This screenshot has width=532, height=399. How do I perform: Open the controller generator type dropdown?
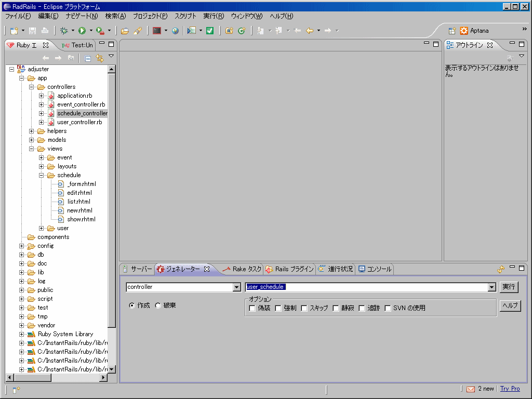coord(236,287)
